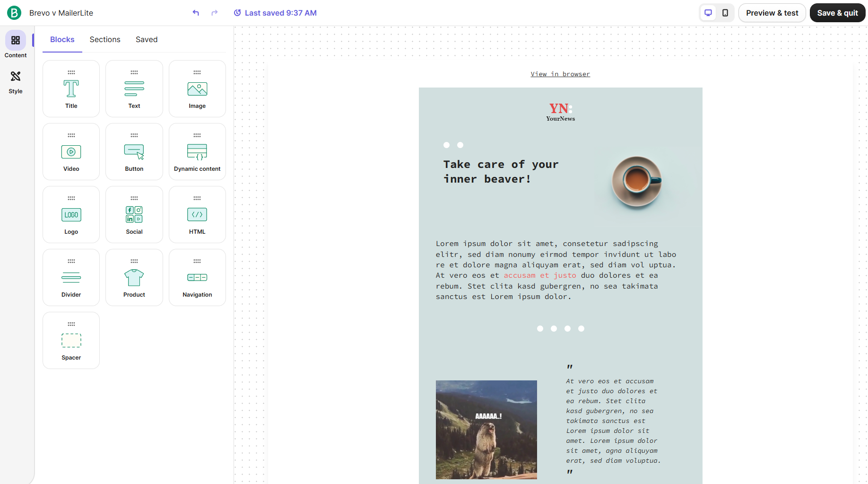Click the accusam et justo link
This screenshot has height=484, width=868.
point(540,275)
